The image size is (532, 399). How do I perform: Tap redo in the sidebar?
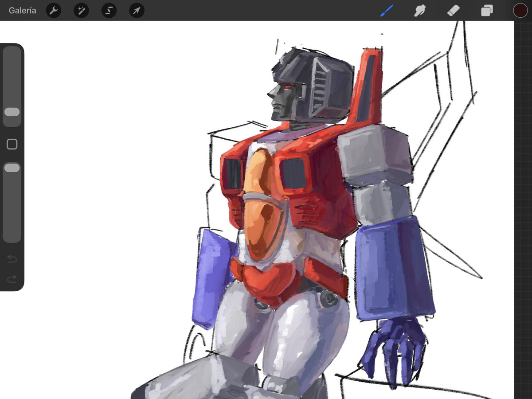click(x=12, y=279)
